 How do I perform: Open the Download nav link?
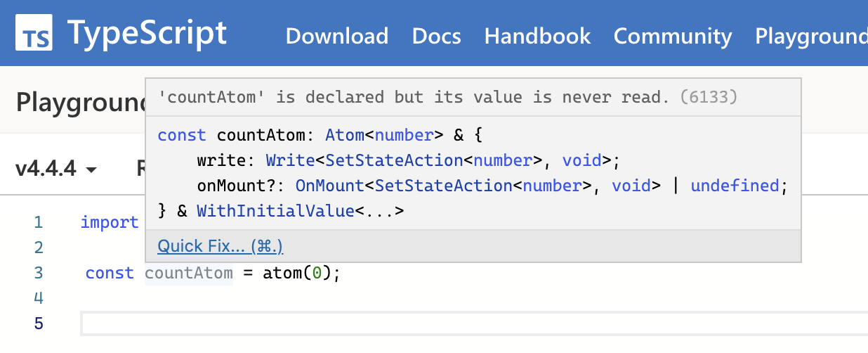(x=337, y=36)
